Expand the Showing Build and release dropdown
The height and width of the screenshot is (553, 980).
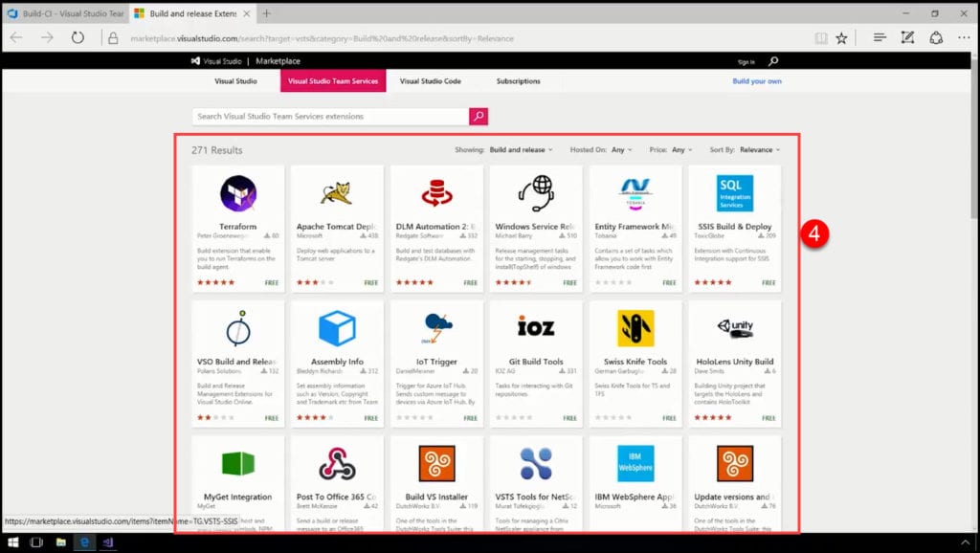click(522, 150)
